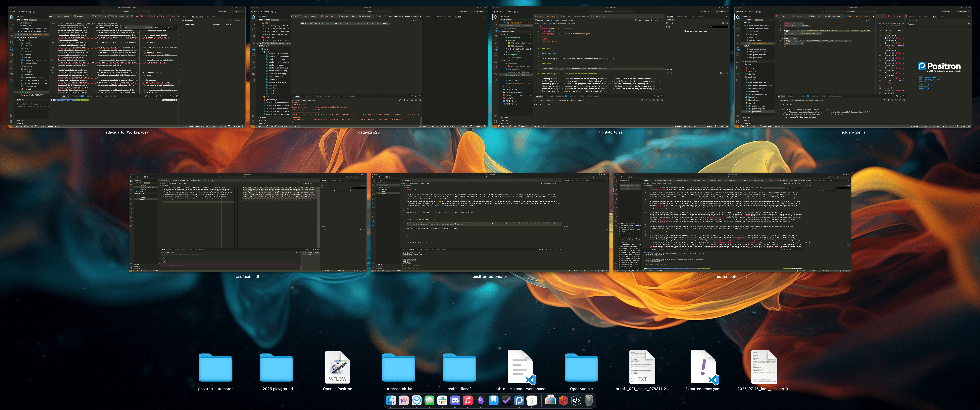This screenshot has width=980, height=410.
Task: Toggle Primary Side Bar in golden-gorilla title bar
Action: click(962, 8)
